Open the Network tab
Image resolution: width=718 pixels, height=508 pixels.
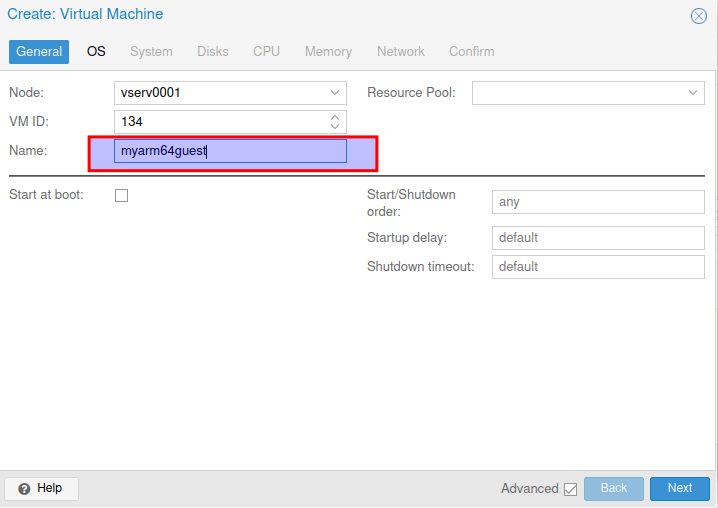coord(400,51)
